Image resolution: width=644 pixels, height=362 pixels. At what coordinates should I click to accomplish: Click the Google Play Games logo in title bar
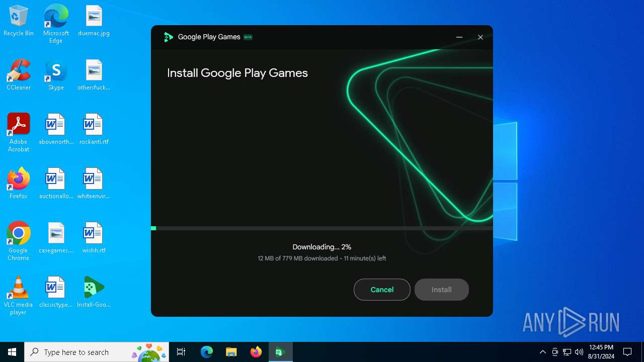[x=169, y=37]
